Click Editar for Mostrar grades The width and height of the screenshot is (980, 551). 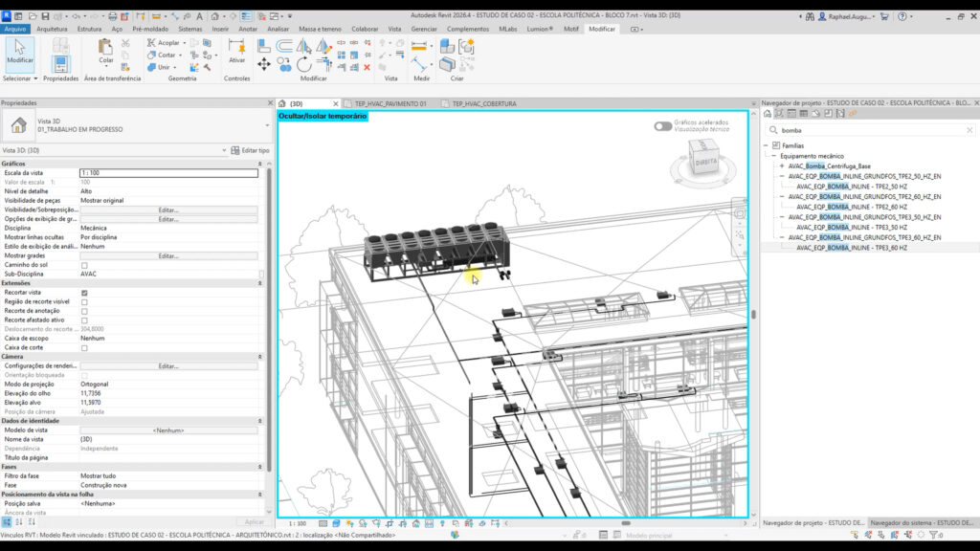pyautogui.click(x=168, y=256)
